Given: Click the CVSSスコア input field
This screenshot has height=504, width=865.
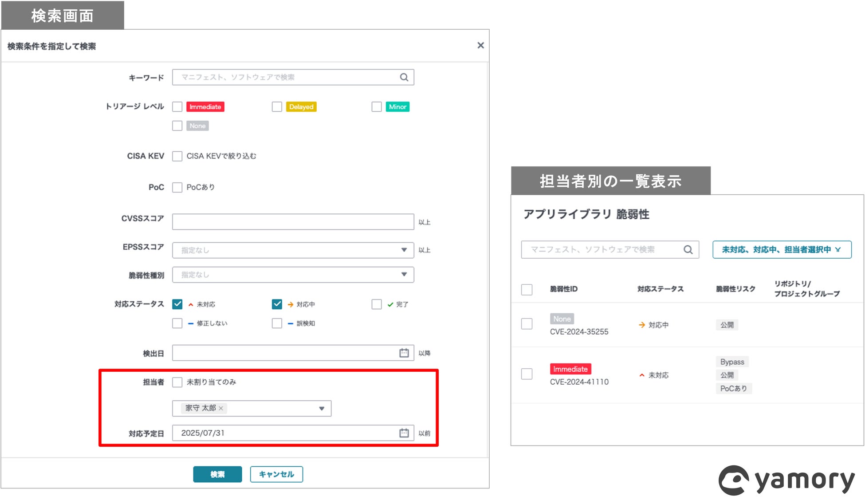Looking at the screenshot, I should [x=293, y=222].
